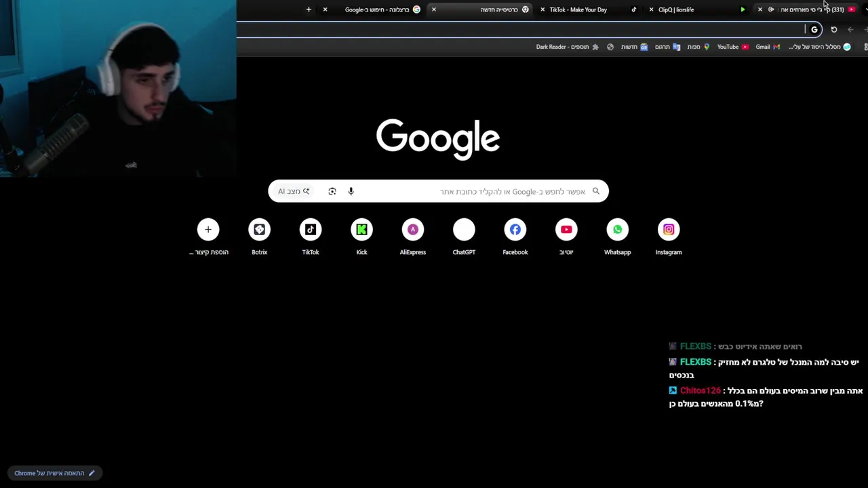This screenshot has width=868, height=488.
Task: Switch to the ClipQ | liorslife tab
Action: pyautogui.click(x=698, y=9)
